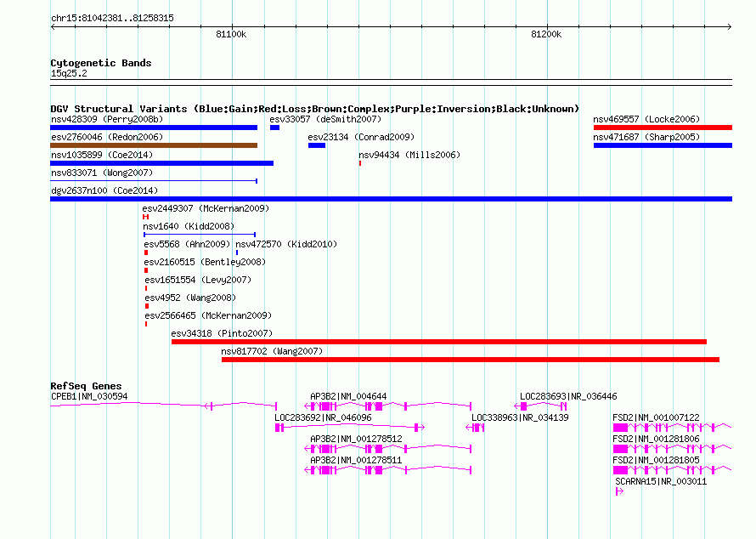This screenshot has height=539, width=756.
Task: Click the nsv1640 (Kidd2008) label
Action: 189,226
